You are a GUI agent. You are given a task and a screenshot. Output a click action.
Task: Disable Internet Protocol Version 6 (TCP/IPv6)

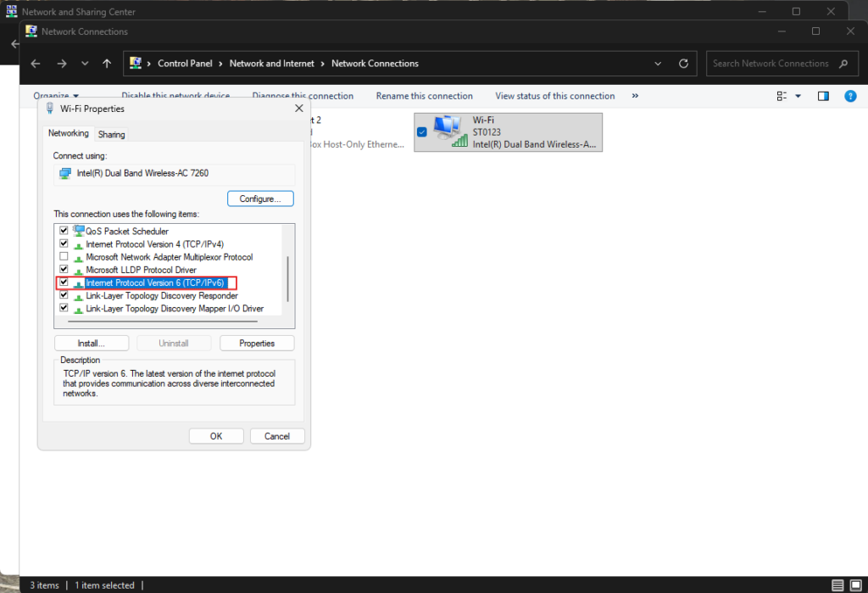pos(64,283)
